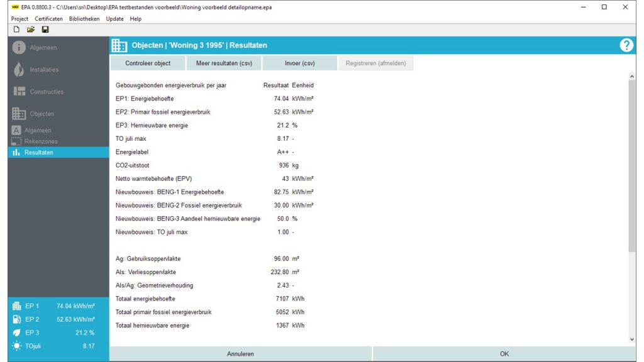Image resolution: width=644 pixels, height=362 pixels.
Task: Click the Energielabel value 'A++'
Action: tap(282, 152)
